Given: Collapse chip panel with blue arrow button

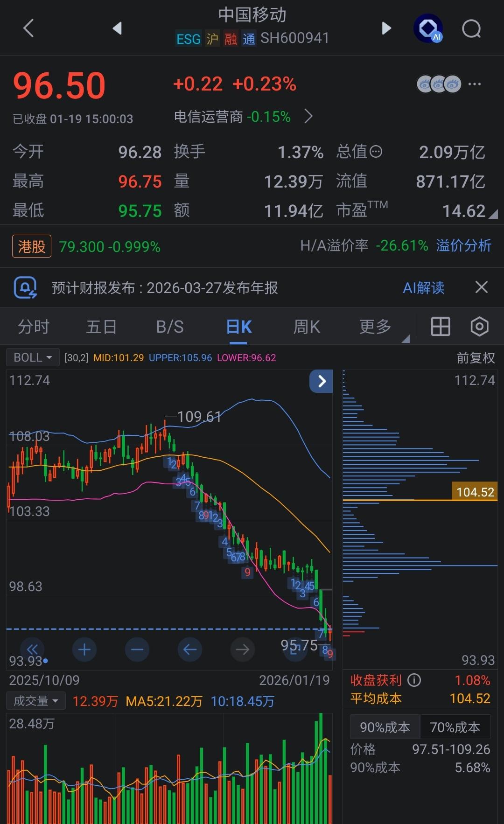Looking at the screenshot, I should [x=321, y=381].
